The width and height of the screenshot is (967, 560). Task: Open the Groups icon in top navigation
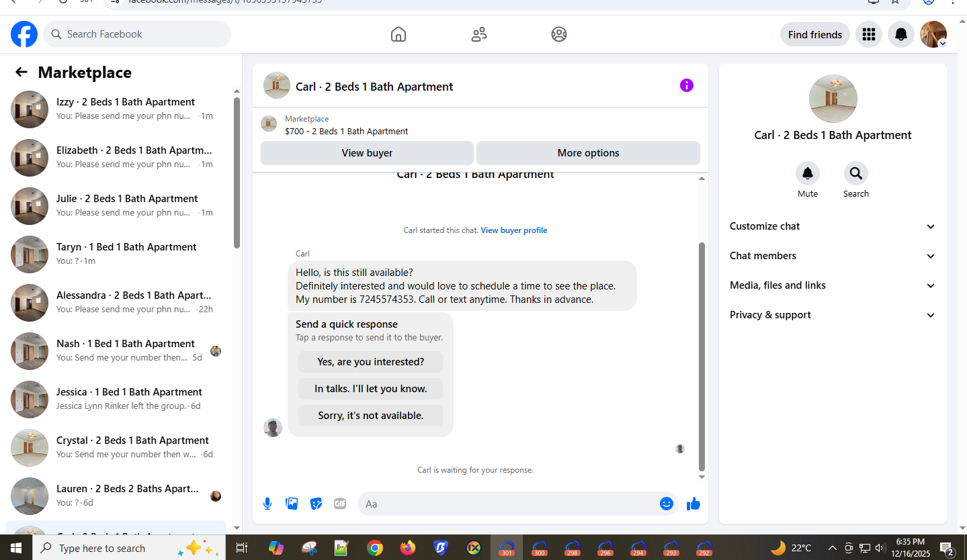pyautogui.click(x=559, y=34)
